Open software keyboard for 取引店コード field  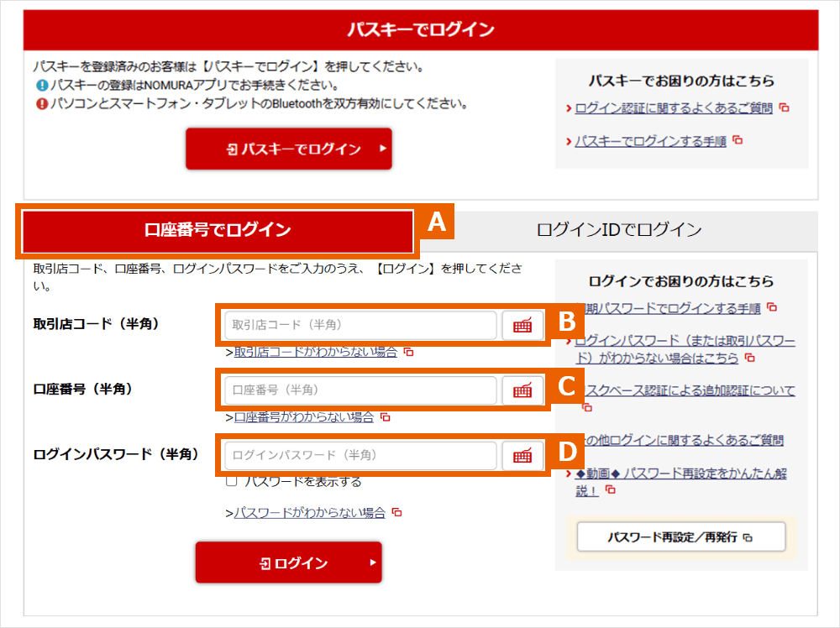pyautogui.click(x=522, y=324)
